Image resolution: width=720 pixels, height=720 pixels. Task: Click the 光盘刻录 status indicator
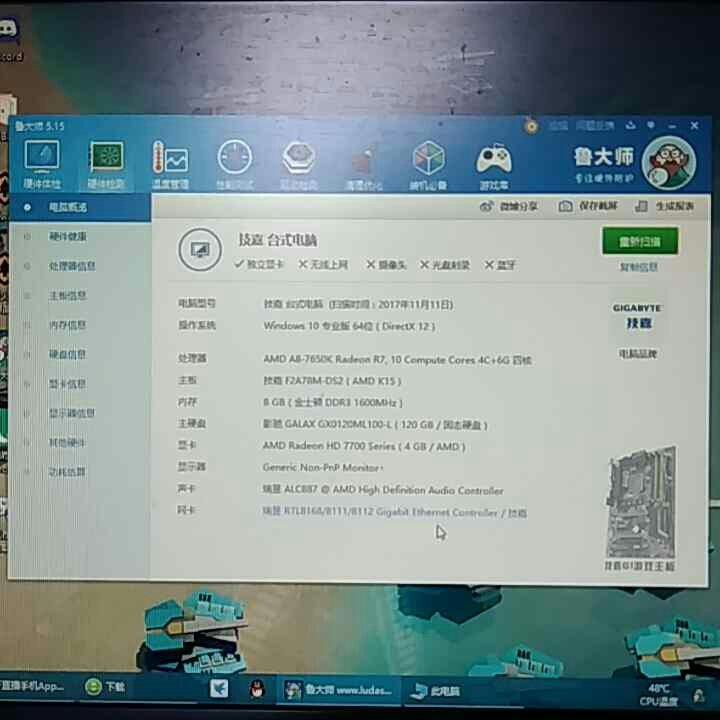click(444, 265)
